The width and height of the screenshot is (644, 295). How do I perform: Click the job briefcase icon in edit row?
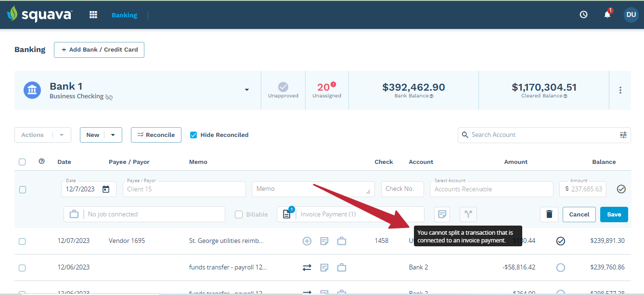click(x=74, y=214)
